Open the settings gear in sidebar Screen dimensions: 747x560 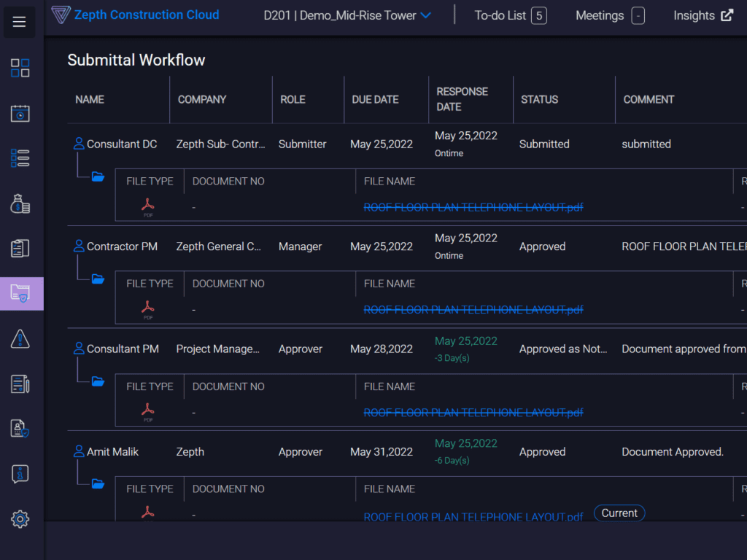[20, 519]
